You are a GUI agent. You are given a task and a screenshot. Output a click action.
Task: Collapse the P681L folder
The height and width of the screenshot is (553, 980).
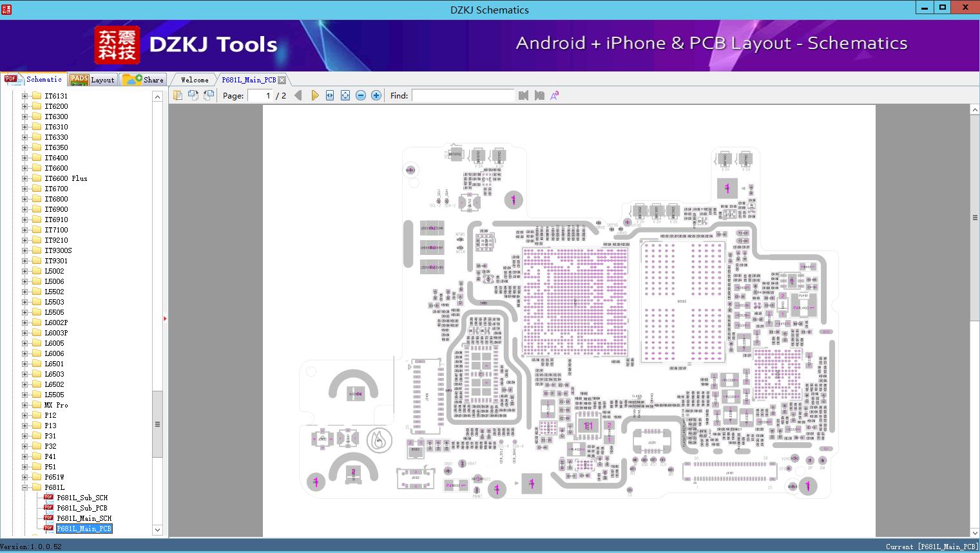point(24,487)
